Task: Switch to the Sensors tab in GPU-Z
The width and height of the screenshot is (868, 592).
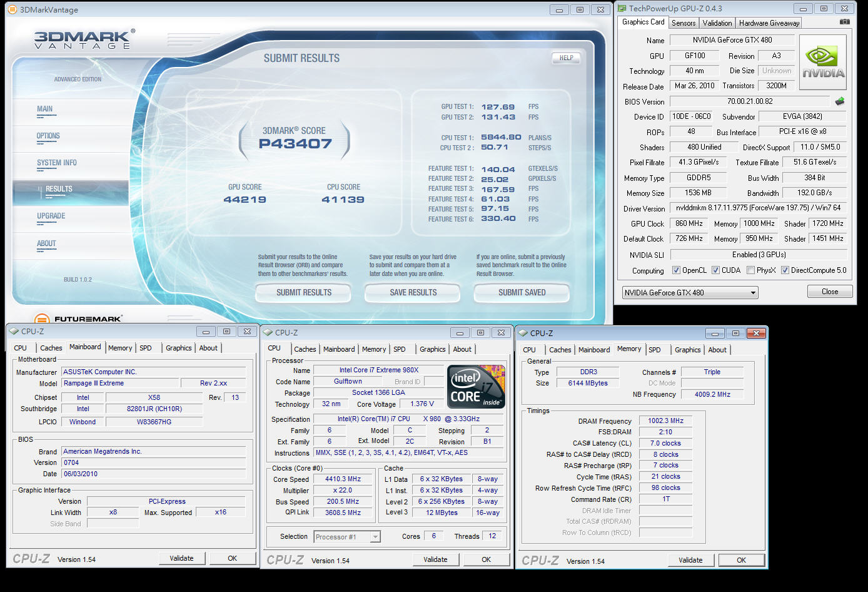Action: 684,23
